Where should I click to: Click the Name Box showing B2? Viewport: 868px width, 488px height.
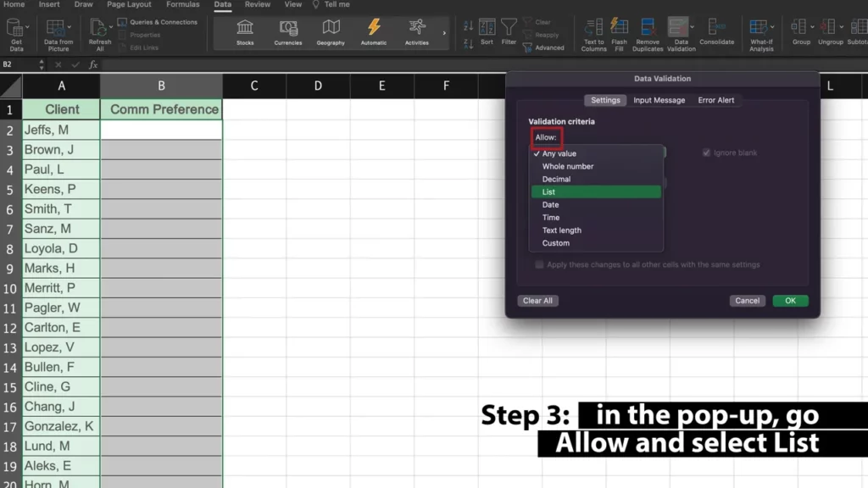coord(19,64)
